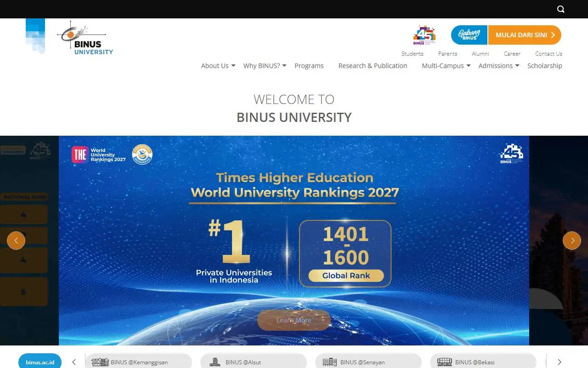Select the BINUS @Senayan campus label
Screen dimensions: 588x368
coord(362,362)
